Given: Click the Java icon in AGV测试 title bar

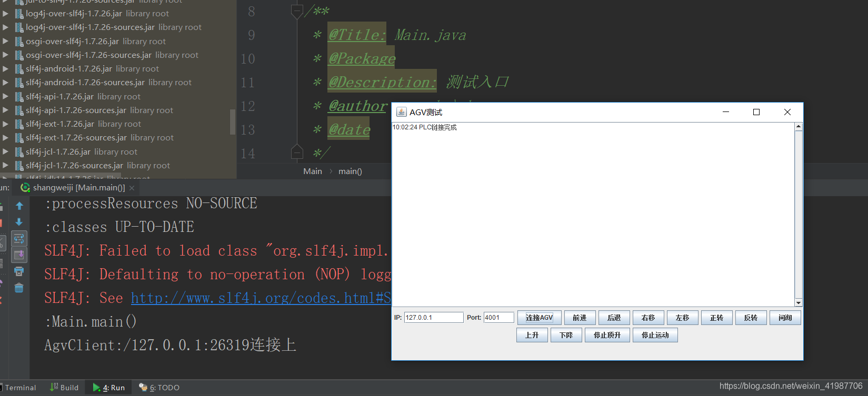Looking at the screenshot, I should [401, 112].
